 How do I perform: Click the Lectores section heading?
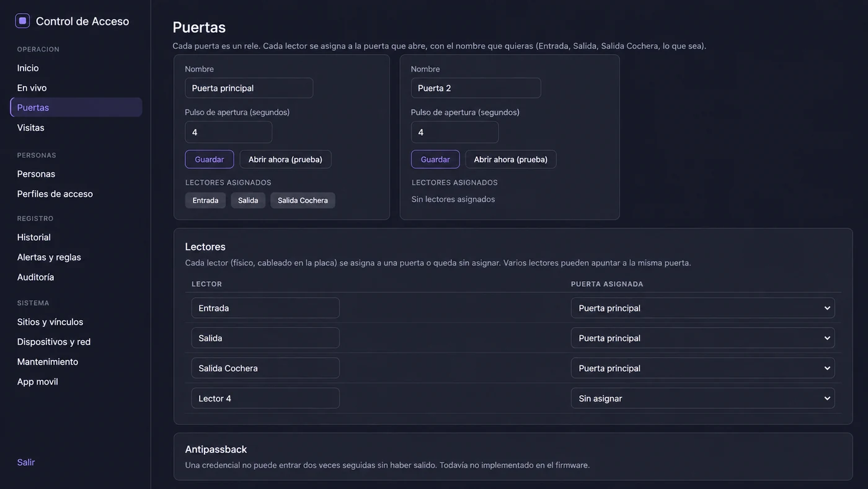(205, 247)
